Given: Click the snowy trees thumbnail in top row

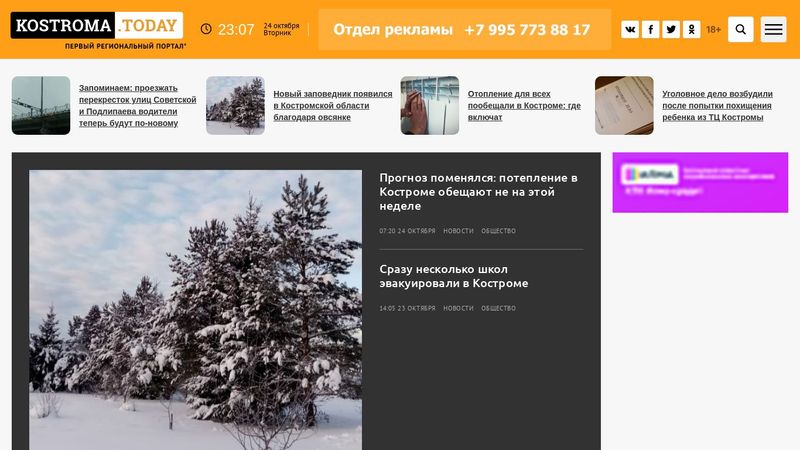Looking at the screenshot, I should (235, 106).
